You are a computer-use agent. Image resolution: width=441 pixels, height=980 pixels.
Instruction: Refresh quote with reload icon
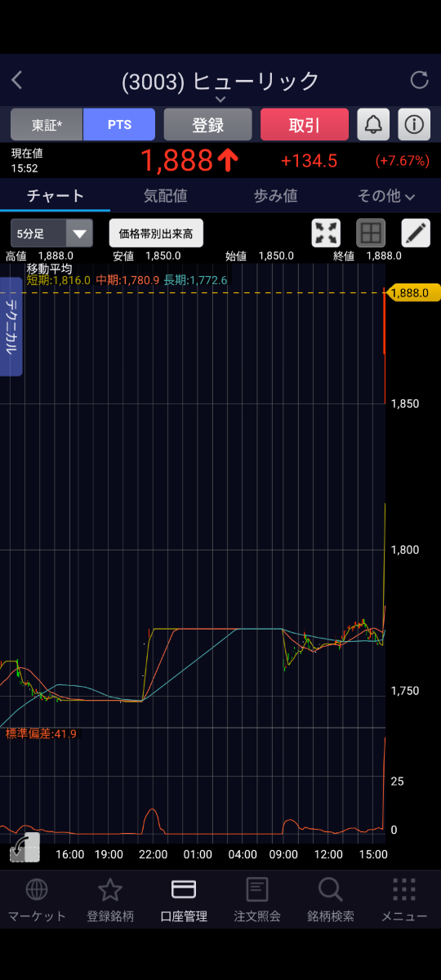[419, 80]
